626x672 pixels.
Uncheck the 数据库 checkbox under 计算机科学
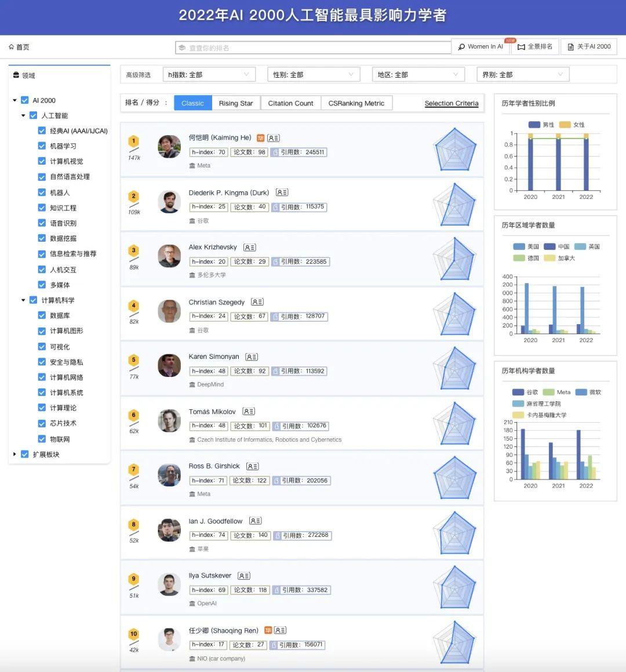(x=42, y=315)
